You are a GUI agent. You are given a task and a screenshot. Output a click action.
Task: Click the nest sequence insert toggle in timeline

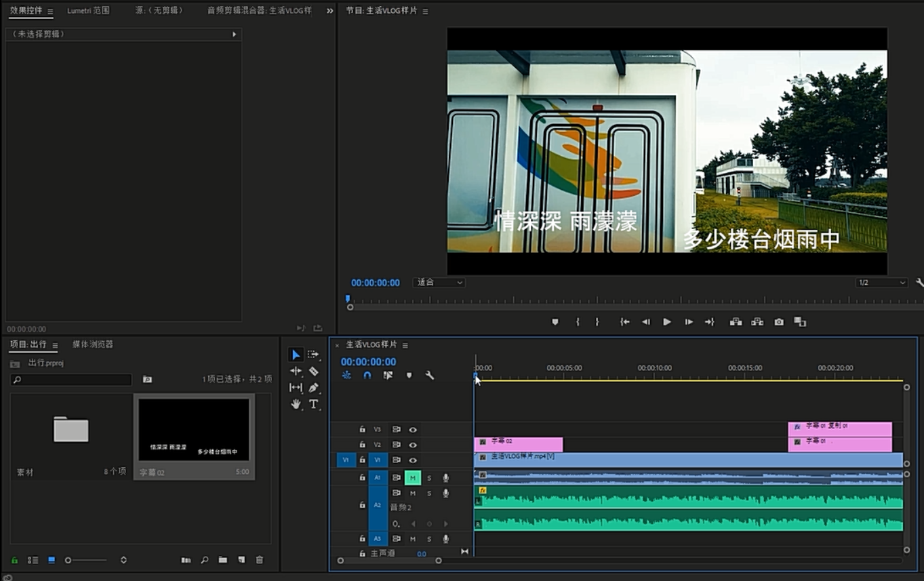click(346, 375)
